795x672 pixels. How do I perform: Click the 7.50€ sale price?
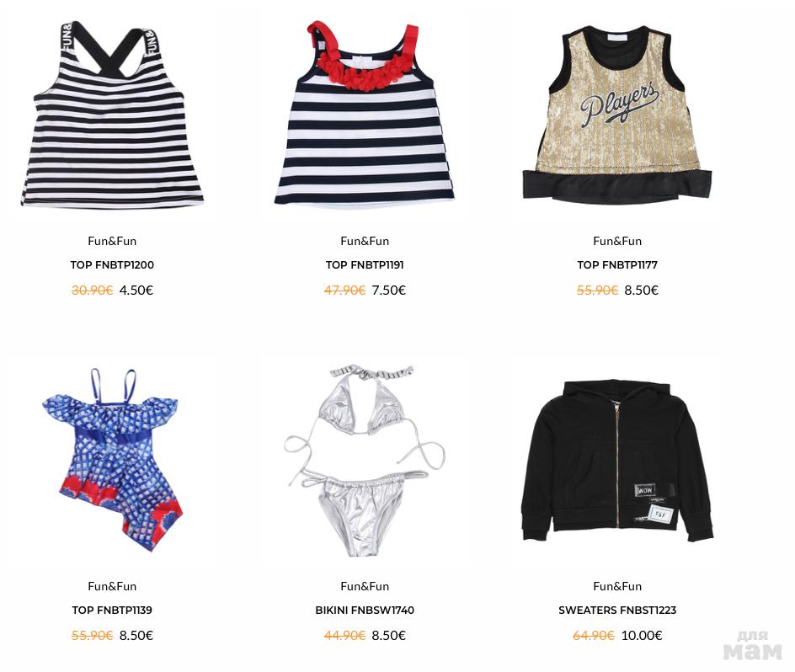click(x=388, y=290)
